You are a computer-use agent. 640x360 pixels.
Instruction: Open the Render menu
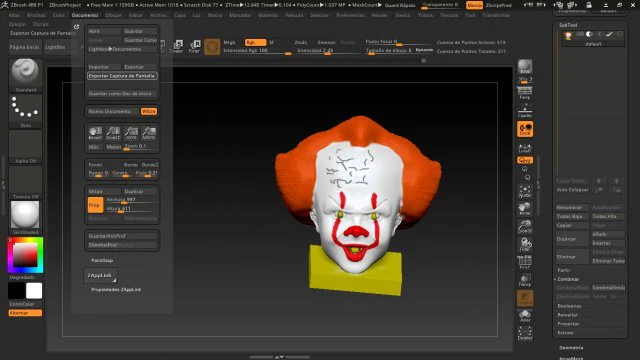(x=379, y=15)
